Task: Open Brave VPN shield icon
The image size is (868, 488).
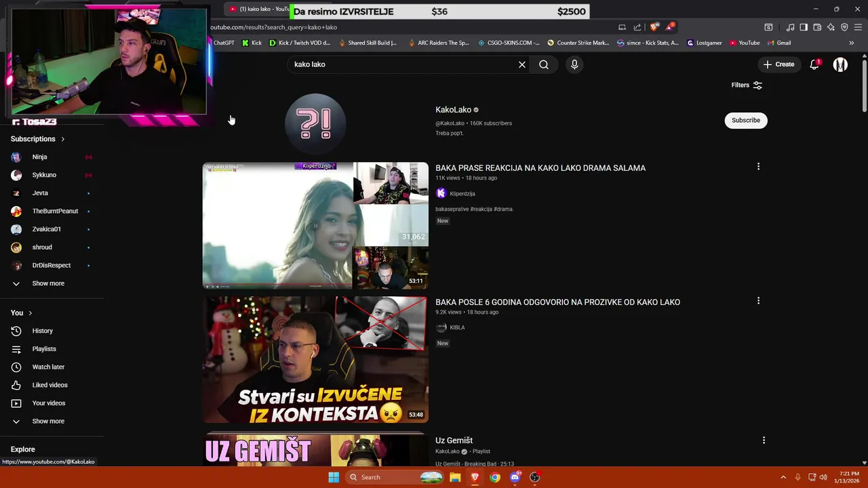Action: click(x=844, y=27)
